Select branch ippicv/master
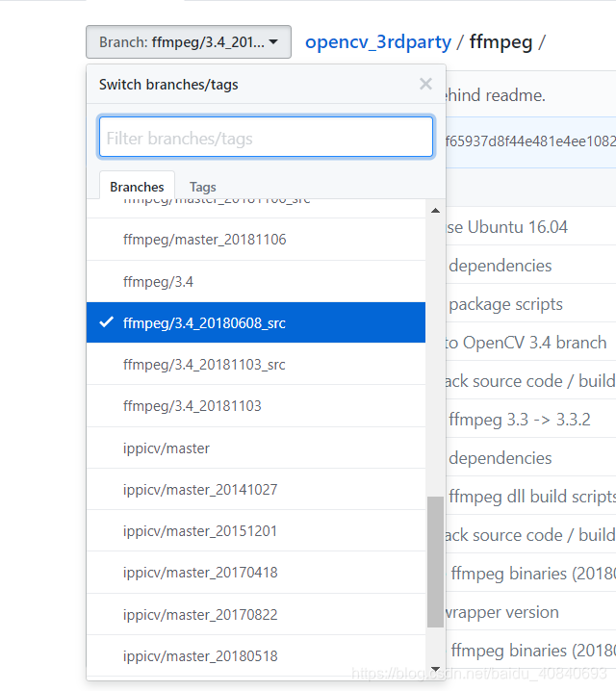The image size is (616, 691). 256,448
